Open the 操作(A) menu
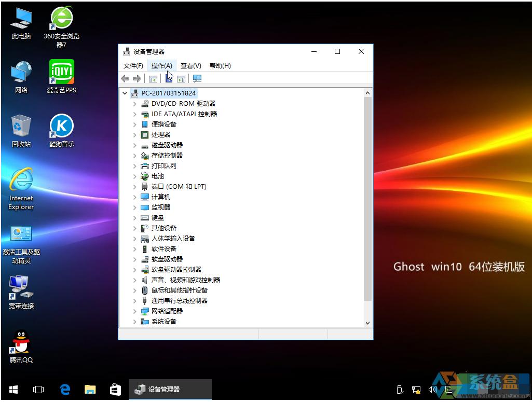 (x=161, y=66)
